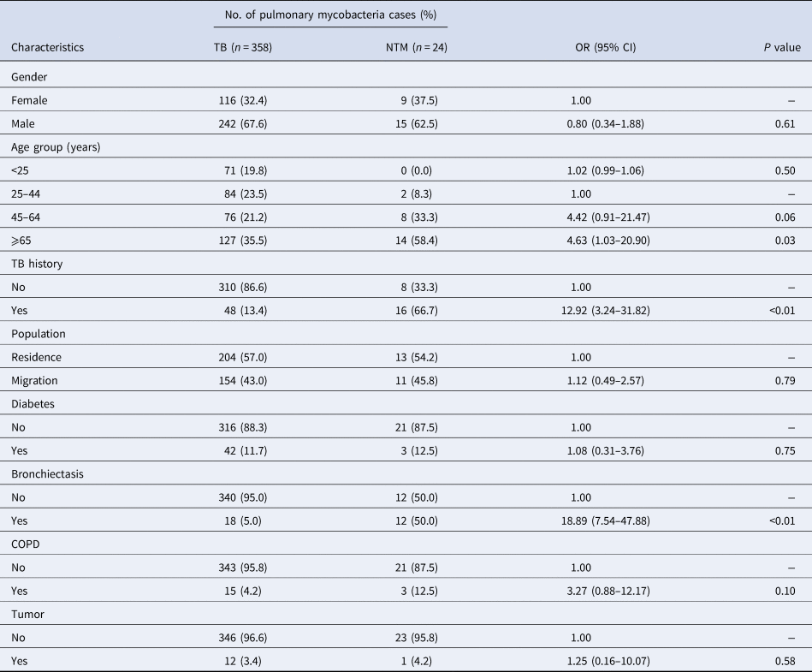Select the 45–64 age row label
This screenshot has height=672, width=812.
tap(28, 217)
